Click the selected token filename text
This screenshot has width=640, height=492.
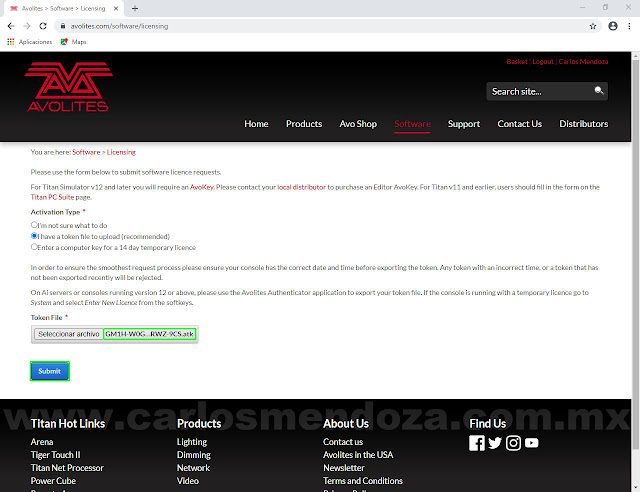pos(149,334)
